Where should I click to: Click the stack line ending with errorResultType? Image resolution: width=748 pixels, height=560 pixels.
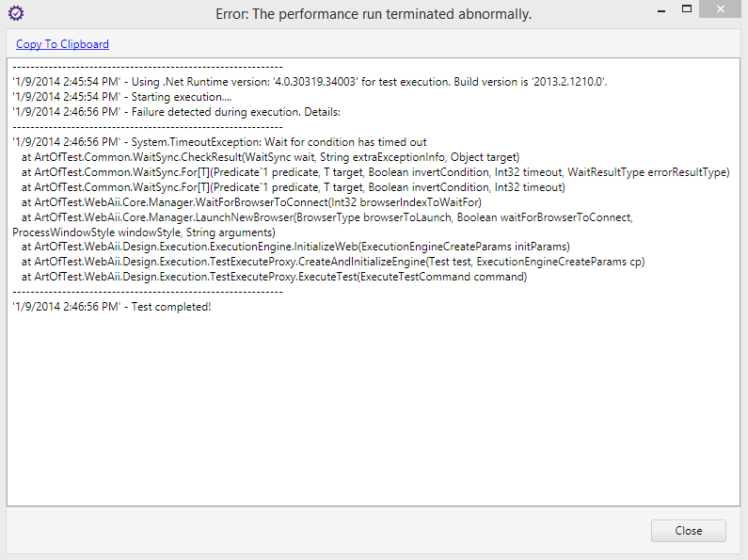[x=375, y=172]
